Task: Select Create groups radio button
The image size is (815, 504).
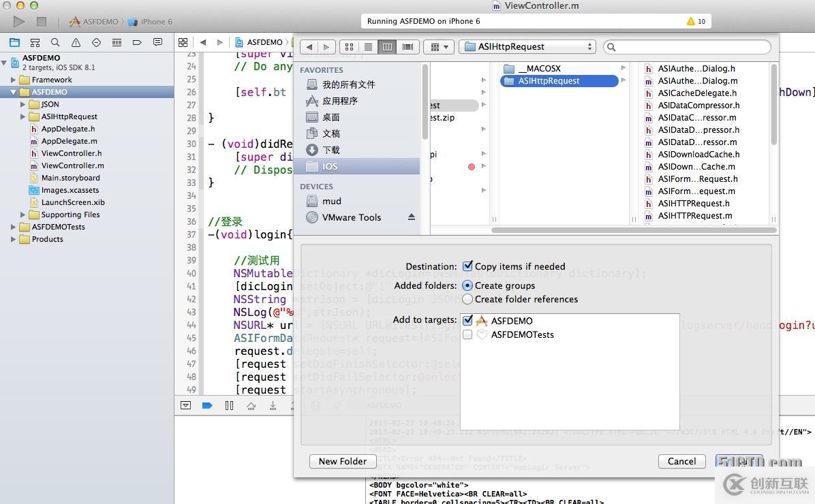Action: click(x=467, y=285)
